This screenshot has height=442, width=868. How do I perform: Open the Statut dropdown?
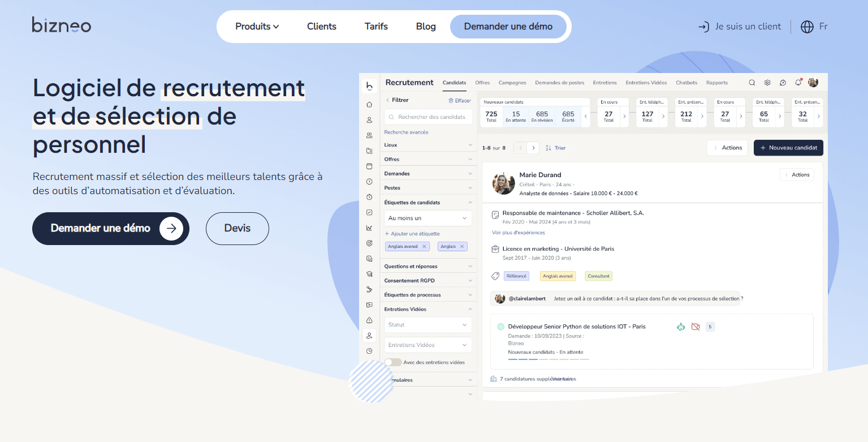(x=429, y=325)
